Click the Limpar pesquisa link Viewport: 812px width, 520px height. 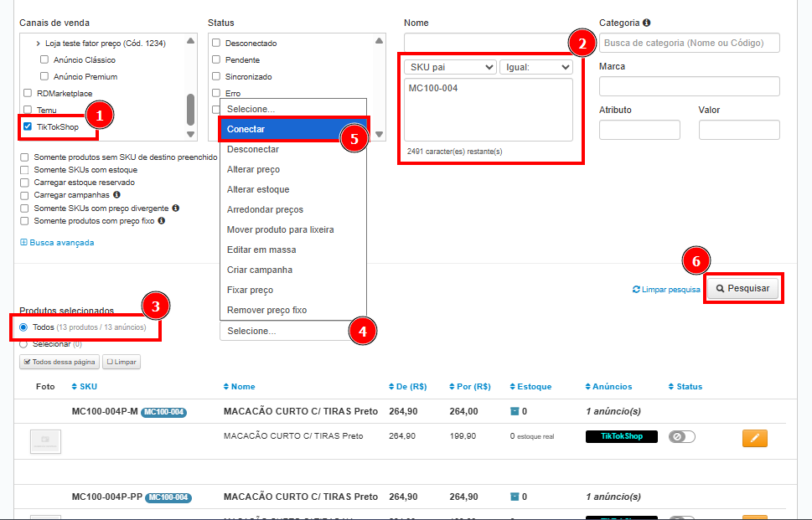666,290
